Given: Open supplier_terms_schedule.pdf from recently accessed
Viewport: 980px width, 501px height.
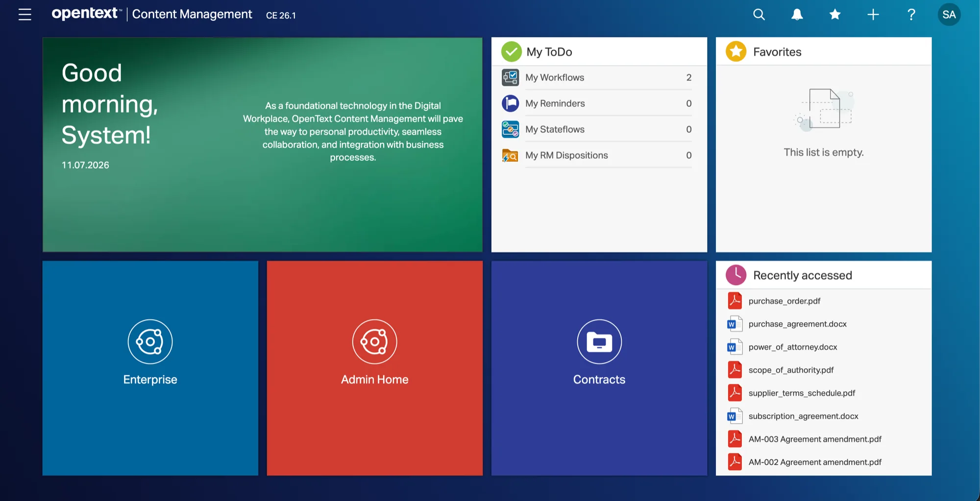Looking at the screenshot, I should (x=802, y=393).
